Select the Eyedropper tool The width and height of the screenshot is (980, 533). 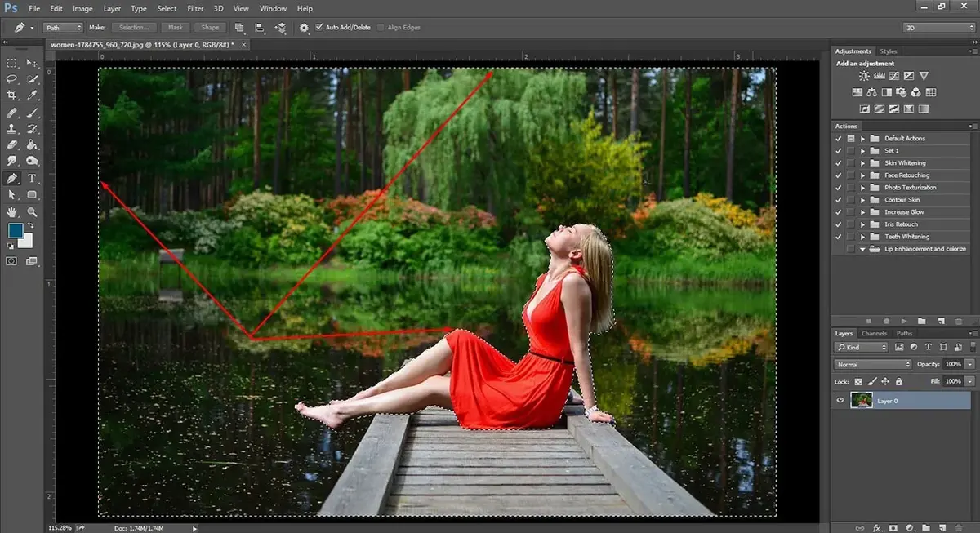coord(33,95)
